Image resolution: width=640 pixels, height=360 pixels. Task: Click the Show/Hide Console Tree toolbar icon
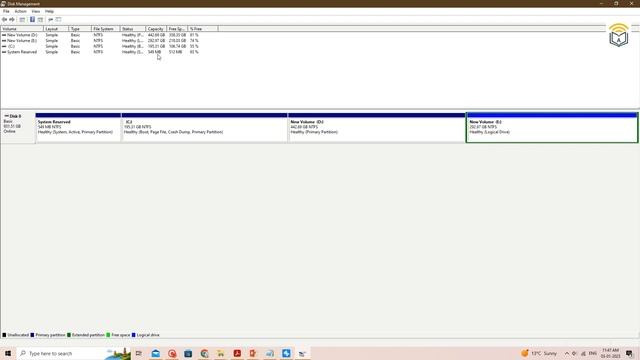coord(22,20)
